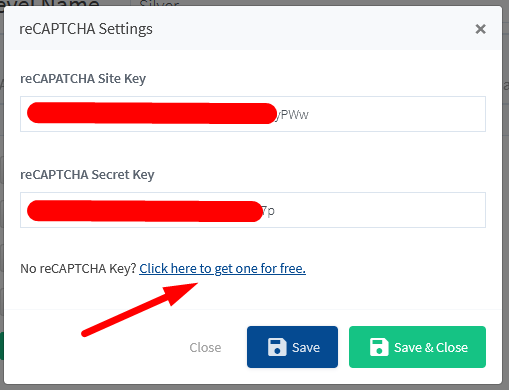Click the "7p" ending of the secret key
This screenshot has height=390, width=509.
coord(268,211)
